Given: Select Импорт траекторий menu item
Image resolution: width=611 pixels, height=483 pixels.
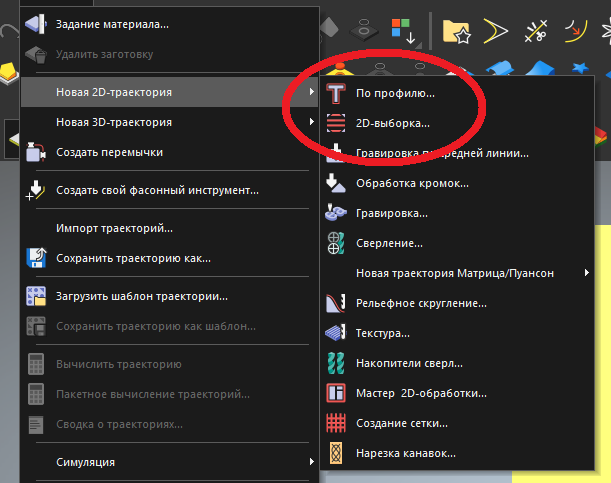Looking at the screenshot, I should [x=170, y=228].
